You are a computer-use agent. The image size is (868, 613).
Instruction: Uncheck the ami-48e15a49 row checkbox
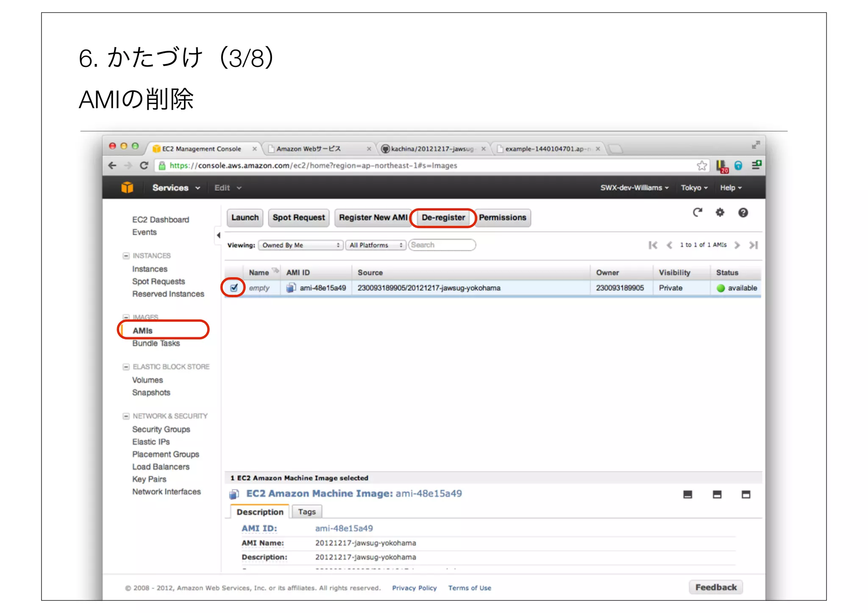[x=234, y=288]
